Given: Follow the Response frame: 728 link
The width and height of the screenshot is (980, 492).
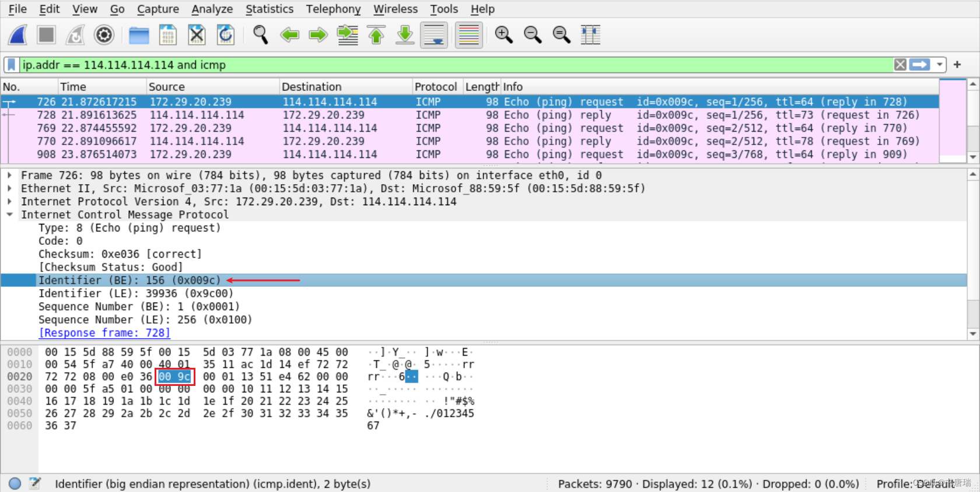Looking at the screenshot, I should click(x=104, y=333).
